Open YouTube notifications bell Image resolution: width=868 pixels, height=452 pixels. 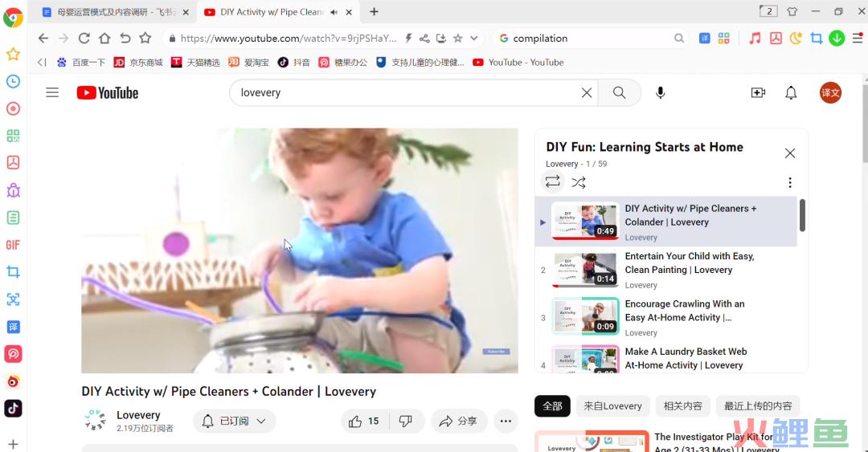tap(791, 93)
